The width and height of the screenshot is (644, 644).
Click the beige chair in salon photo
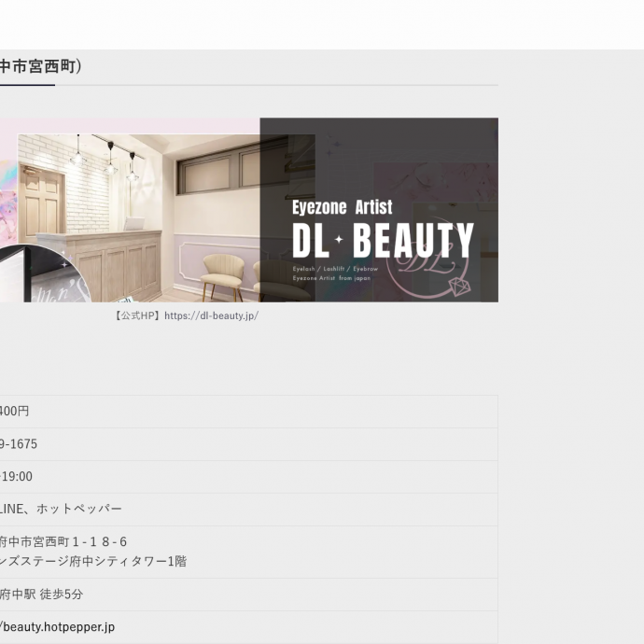[222, 274]
